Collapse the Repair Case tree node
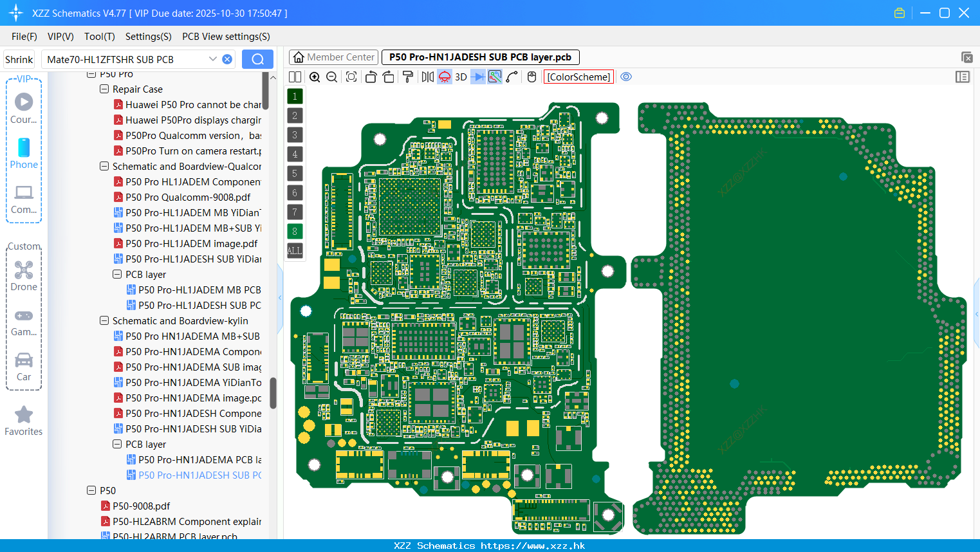980x552 pixels. [x=104, y=89]
